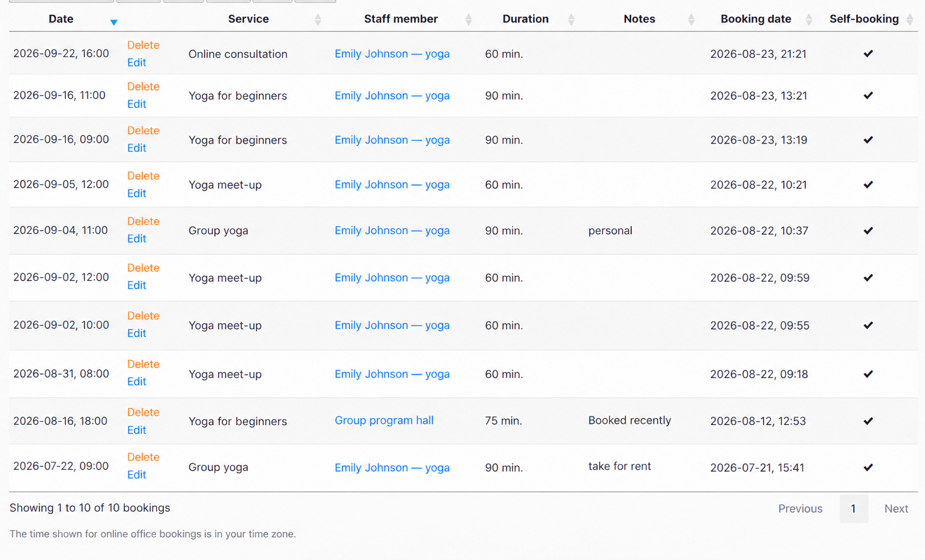Click the self-booking checkmark for 2026-07-22 row
The width and height of the screenshot is (925, 560).
tap(868, 467)
